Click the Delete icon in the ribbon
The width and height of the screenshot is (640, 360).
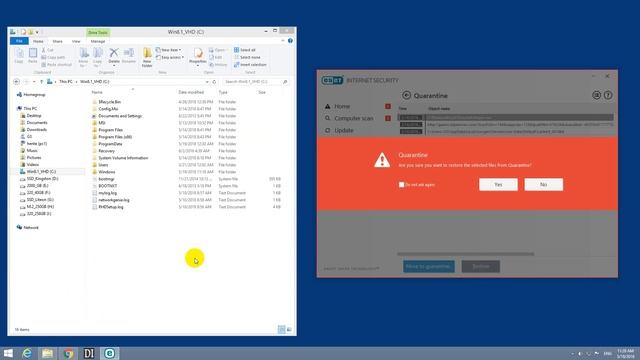click(114, 57)
